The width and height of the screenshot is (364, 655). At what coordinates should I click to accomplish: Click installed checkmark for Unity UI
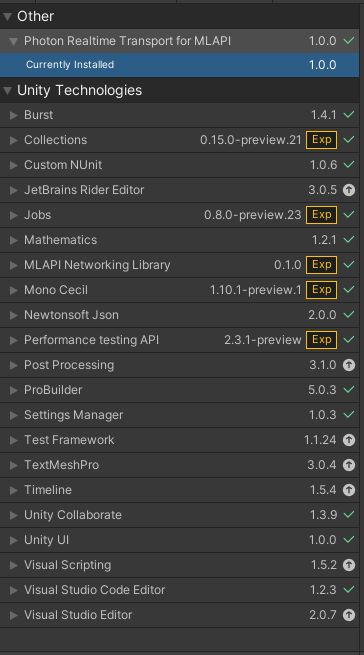[x=349, y=540]
